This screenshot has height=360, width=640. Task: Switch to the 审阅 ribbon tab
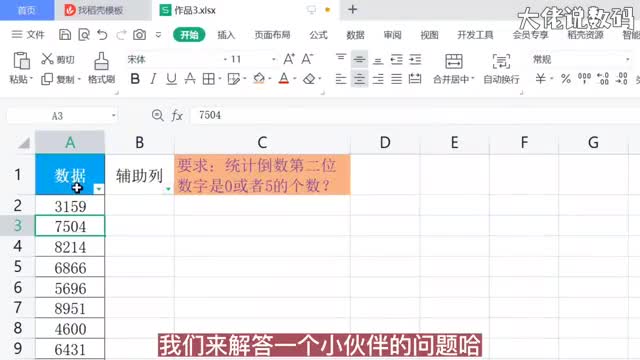point(392,35)
